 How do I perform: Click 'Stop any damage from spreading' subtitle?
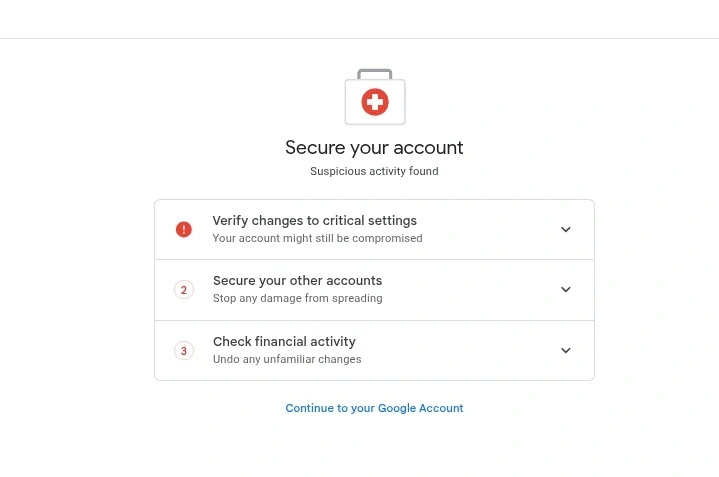pos(298,299)
